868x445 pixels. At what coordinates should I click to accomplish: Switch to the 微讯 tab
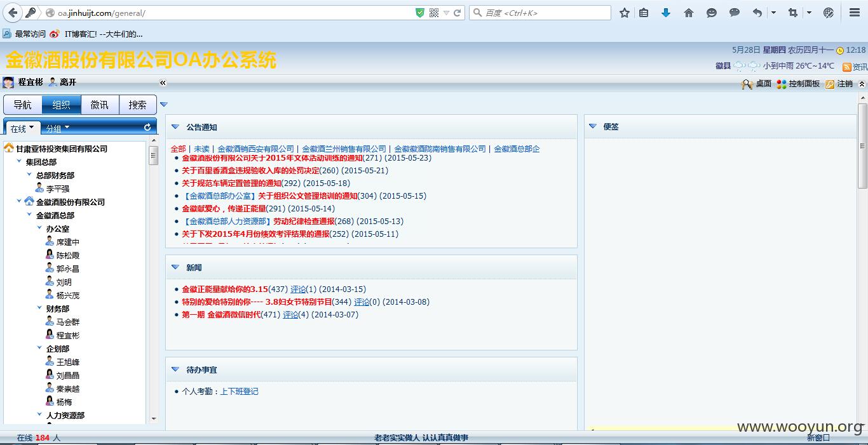pos(100,105)
